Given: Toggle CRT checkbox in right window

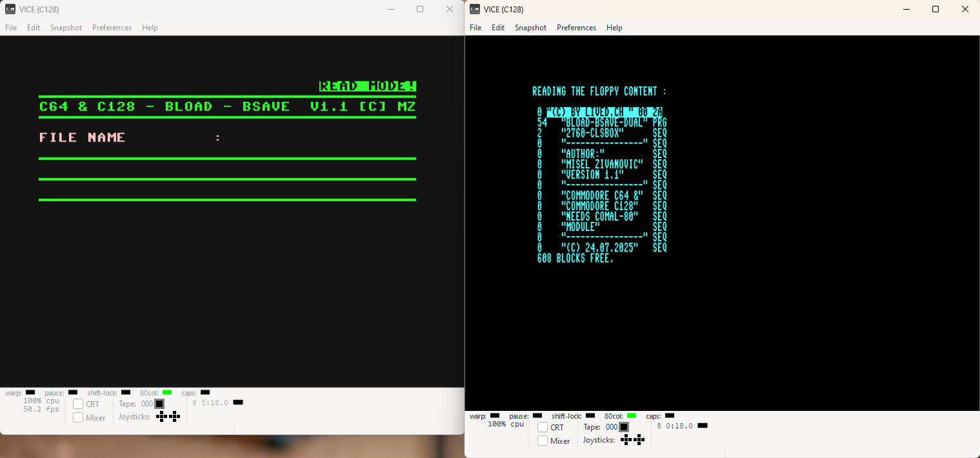Looking at the screenshot, I should point(543,428).
